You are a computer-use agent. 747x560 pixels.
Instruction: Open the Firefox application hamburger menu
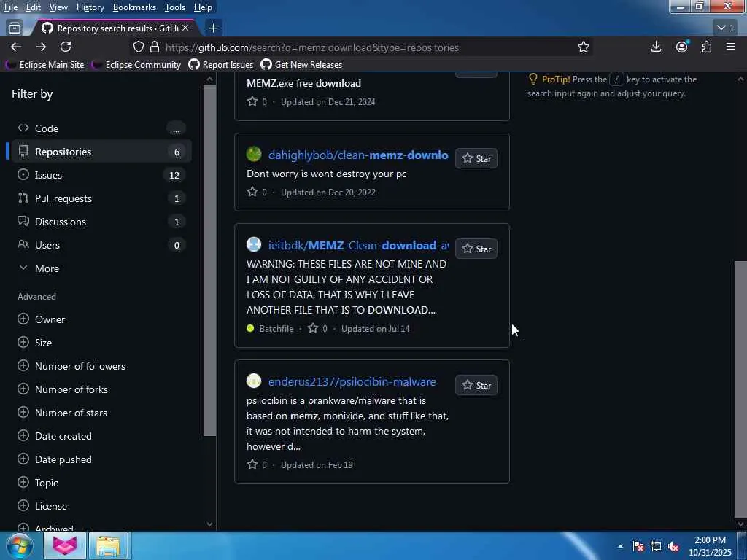click(731, 47)
